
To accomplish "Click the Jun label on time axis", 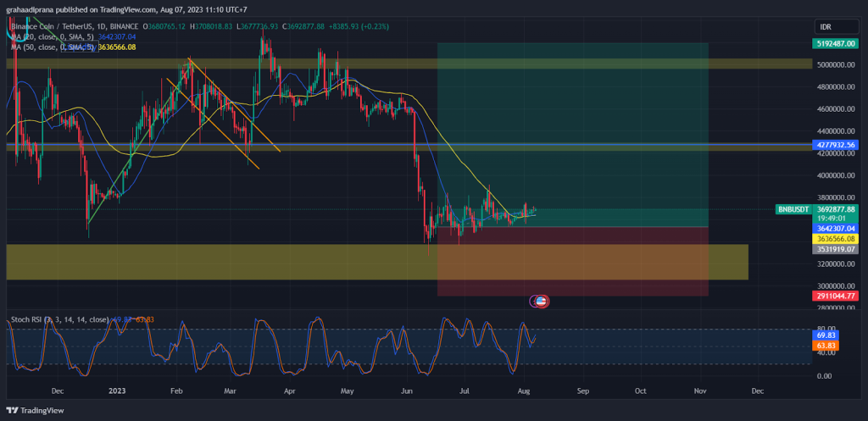I will click(407, 391).
